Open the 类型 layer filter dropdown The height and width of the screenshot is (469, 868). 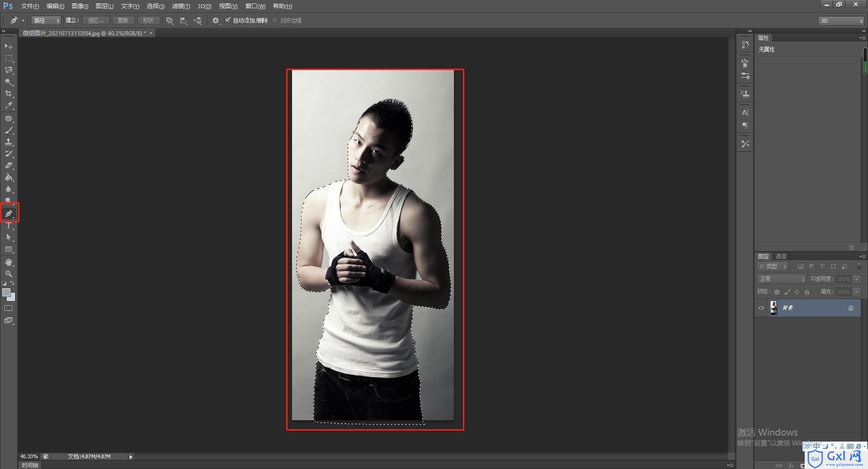pyautogui.click(x=773, y=267)
